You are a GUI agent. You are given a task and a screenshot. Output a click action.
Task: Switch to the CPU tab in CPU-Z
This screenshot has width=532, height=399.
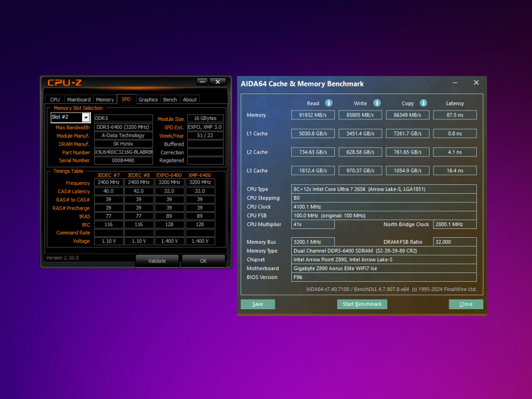55,100
